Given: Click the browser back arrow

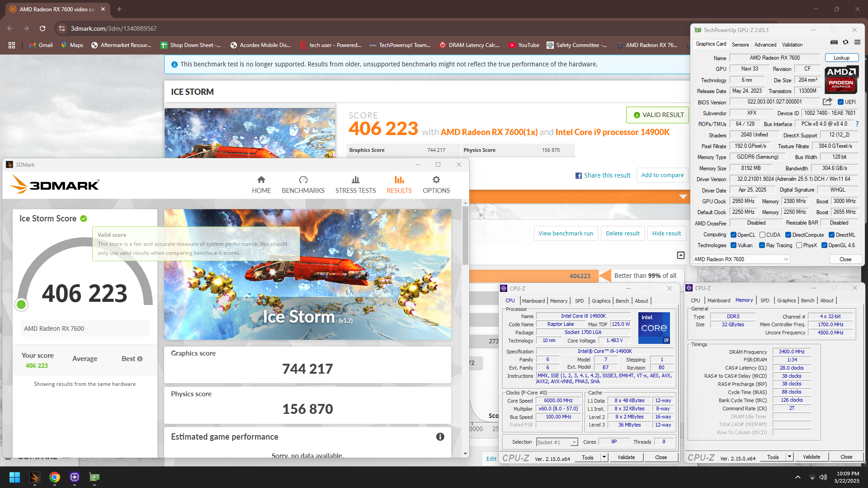Looking at the screenshot, I should pyautogui.click(x=10, y=28).
